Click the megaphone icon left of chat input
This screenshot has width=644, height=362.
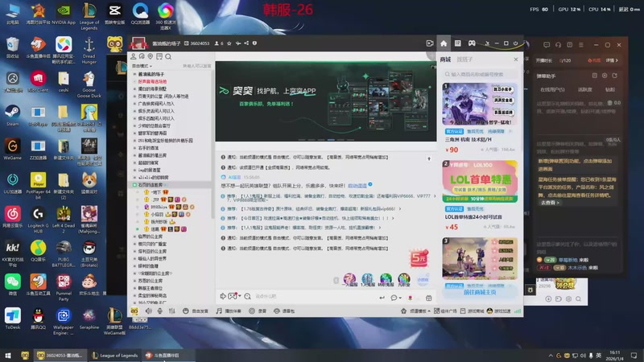coord(223,296)
